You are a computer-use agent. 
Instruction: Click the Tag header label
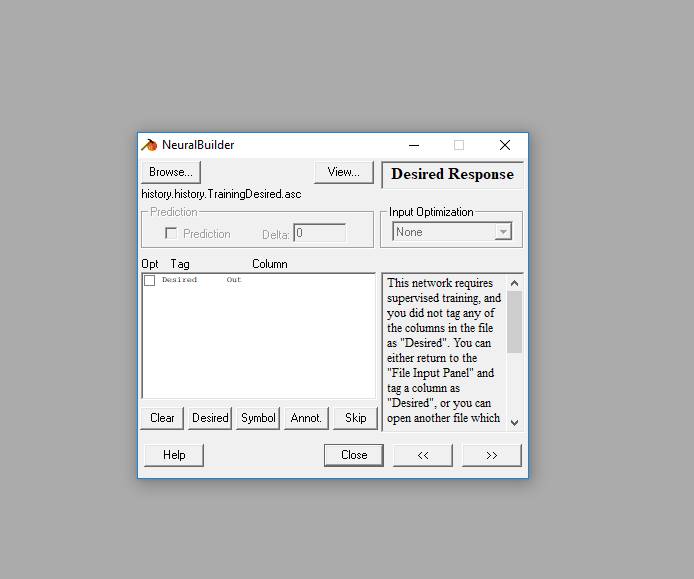(180, 264)
